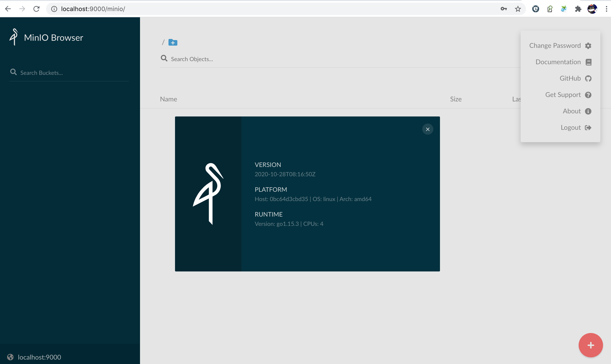Click the root slash breadcrumb path
This screenshot has width=611, height=364.
point(163,42)
